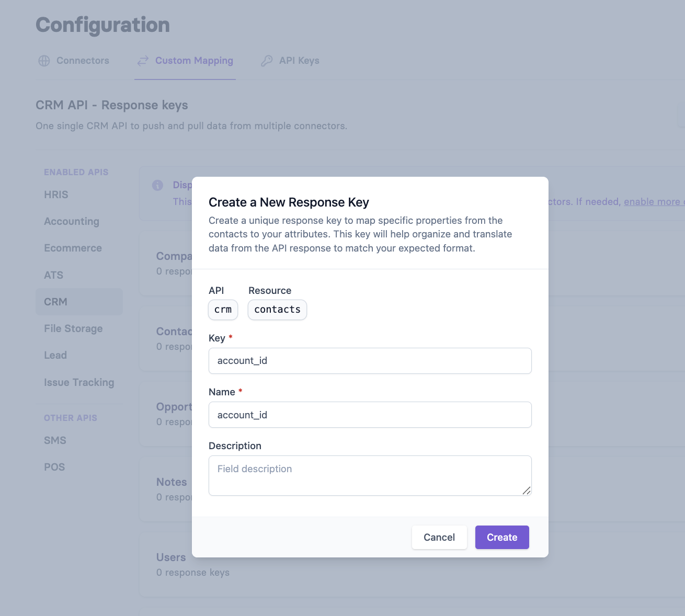Click the Connectors globe icon
Image resolution: width=685 pixels, height=616 pixels.
coord(44,61)
